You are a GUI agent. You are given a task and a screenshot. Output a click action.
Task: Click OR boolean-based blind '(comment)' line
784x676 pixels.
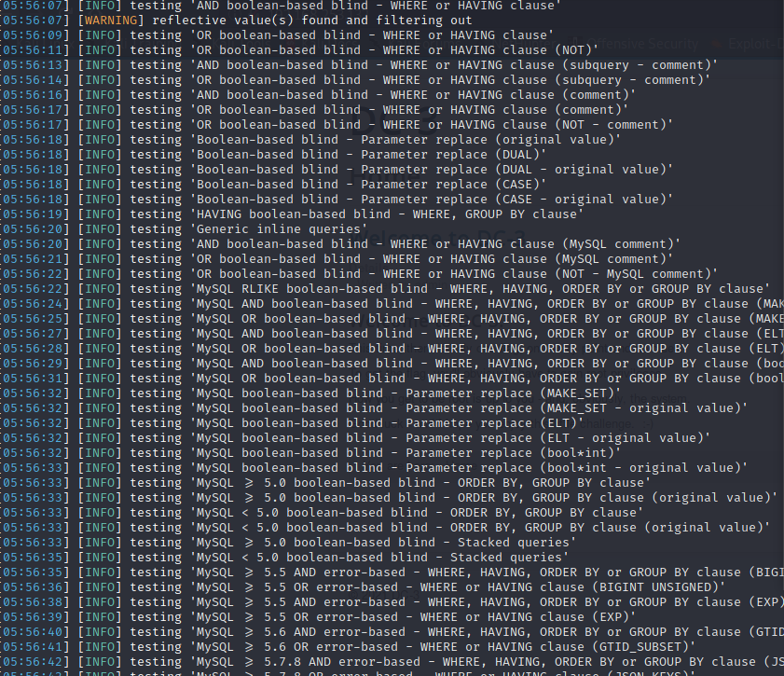click(x=314, y=110)
